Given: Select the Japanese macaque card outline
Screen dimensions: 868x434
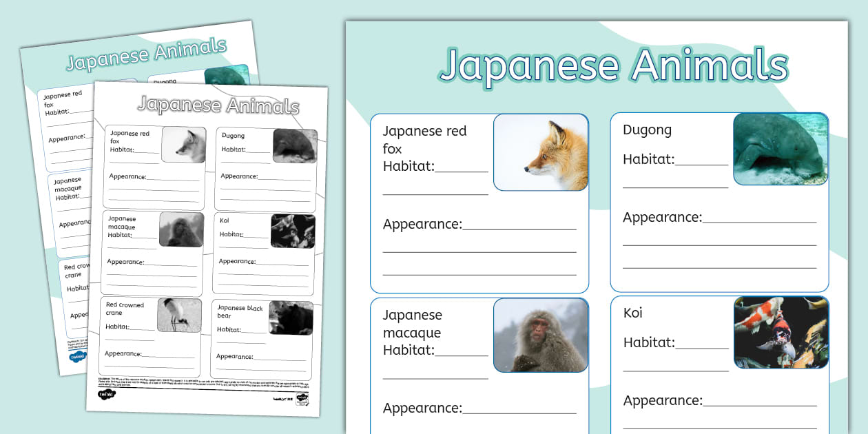Looking at the screenshot, I should pyautogui.click(x=479, y=365).
